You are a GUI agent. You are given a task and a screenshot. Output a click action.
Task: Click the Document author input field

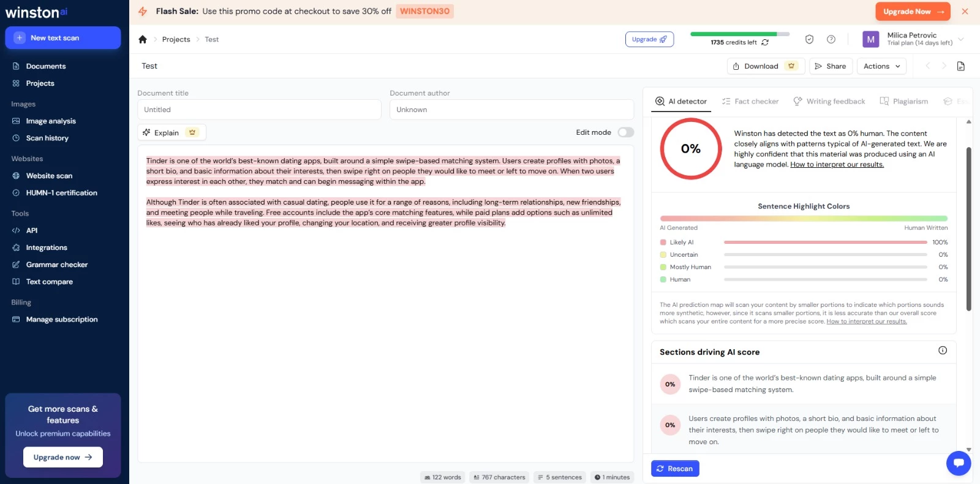pos(511,110)
